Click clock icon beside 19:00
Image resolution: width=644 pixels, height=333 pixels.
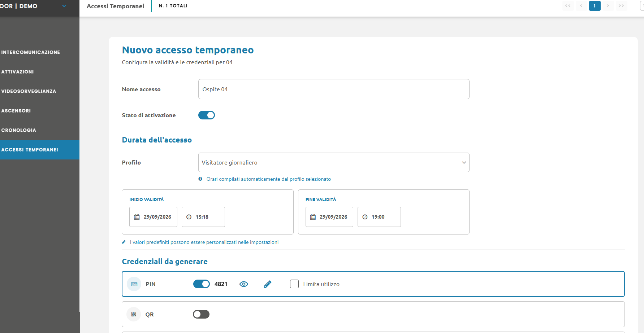point(365,217)
